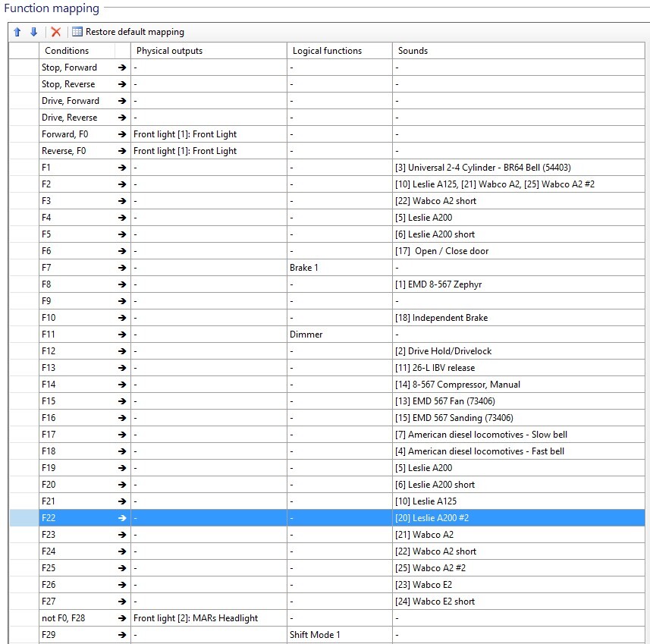Click the arrow in the F29 row
The image size is (650, 644).
[x=122, y=635]
